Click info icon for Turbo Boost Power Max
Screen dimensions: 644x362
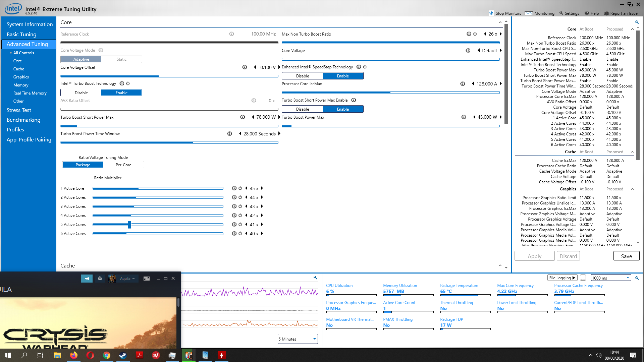pyautogui.click(x=464, y=117)
